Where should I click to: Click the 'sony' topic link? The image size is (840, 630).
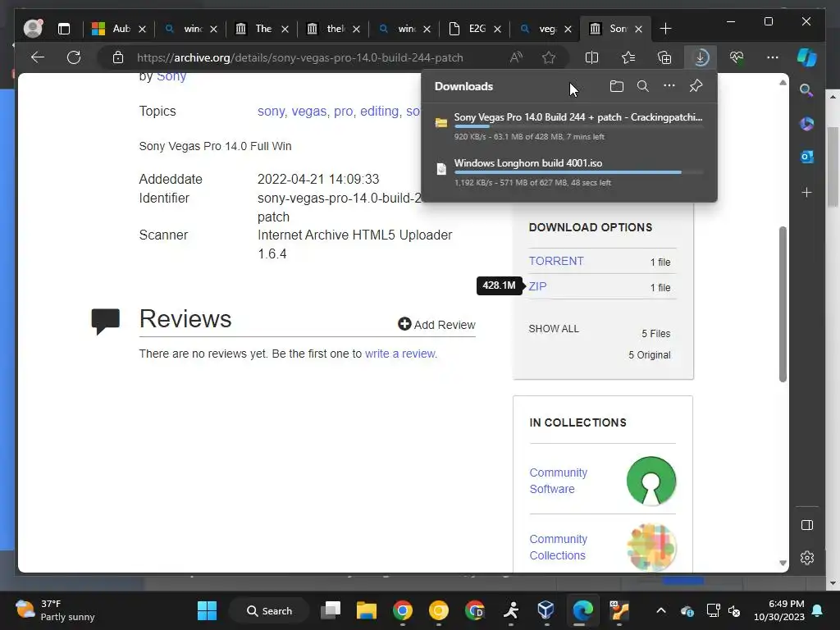271,111
